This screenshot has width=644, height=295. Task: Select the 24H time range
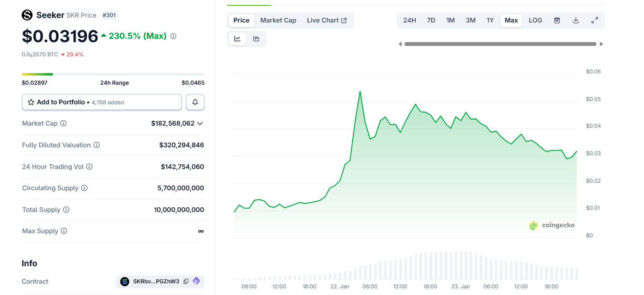tap(409, 20)
